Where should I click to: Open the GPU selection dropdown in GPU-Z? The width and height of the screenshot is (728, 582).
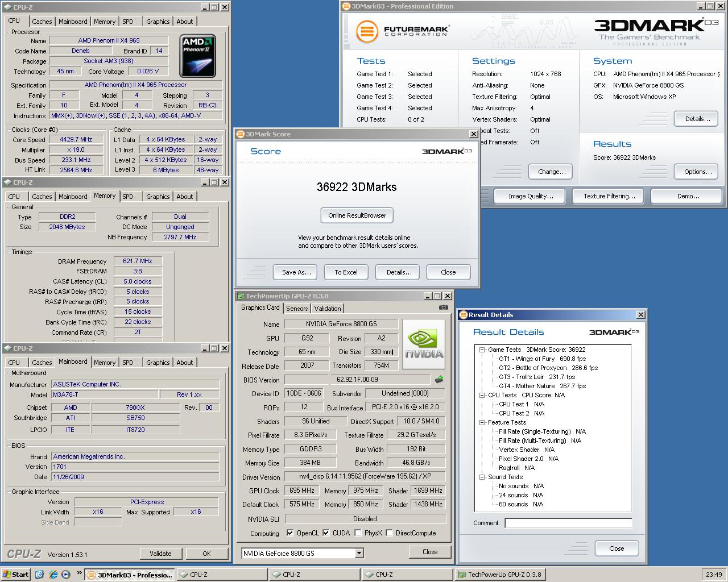pyautogui.click(x=359, y=553)
